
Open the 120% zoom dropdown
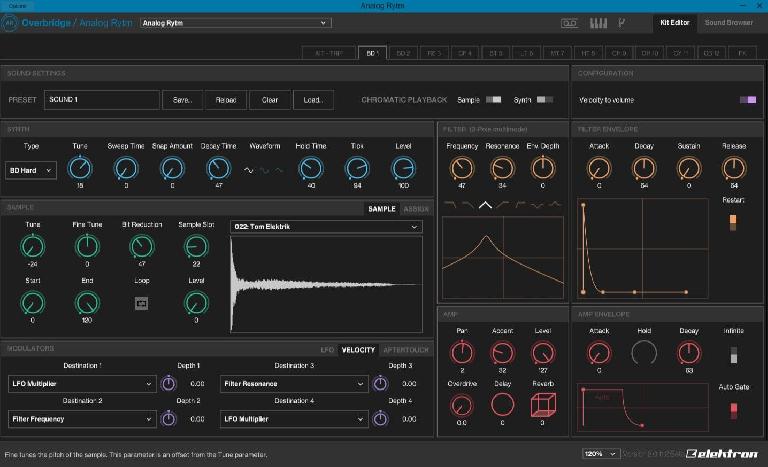pyautogui.click(x=600, y=454)
